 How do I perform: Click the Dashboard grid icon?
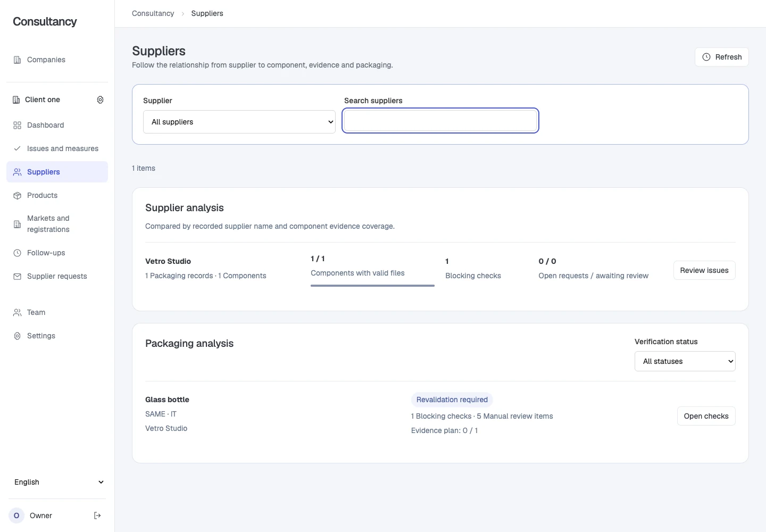pos(17,126)
